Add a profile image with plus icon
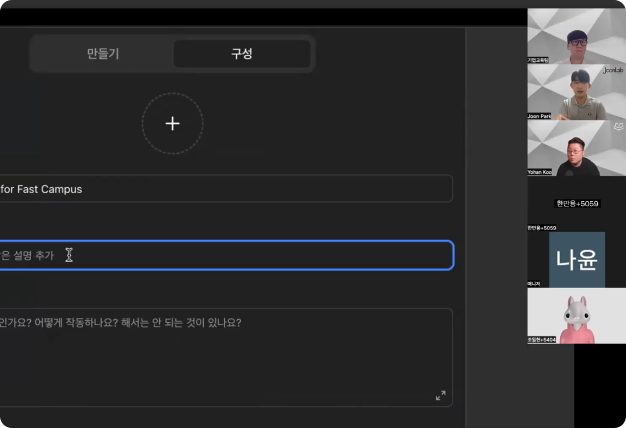The image size is (626, 428). click(172, 124)
